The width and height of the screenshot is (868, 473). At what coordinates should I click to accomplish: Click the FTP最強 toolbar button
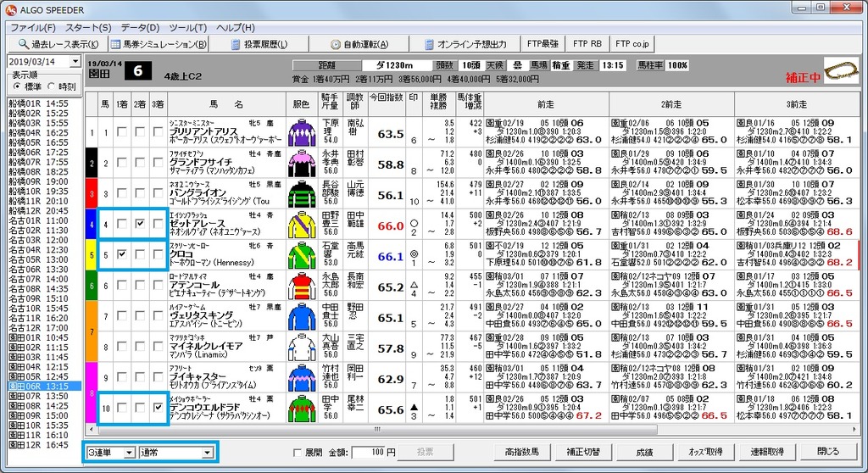click(542, 43)
